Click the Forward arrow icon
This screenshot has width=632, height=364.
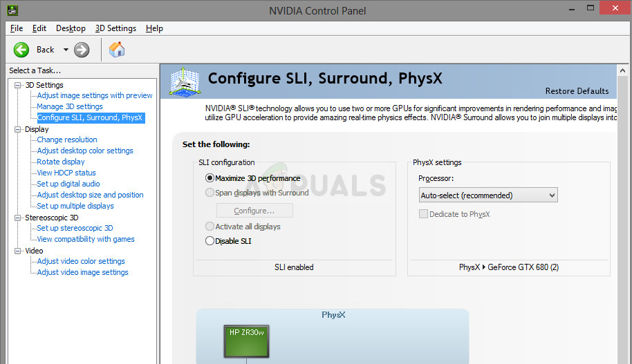(x=82, y=50)
